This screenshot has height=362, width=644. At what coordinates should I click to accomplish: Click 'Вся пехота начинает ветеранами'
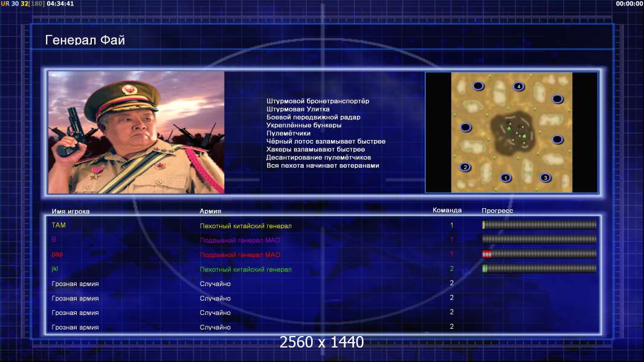point(323,166)
